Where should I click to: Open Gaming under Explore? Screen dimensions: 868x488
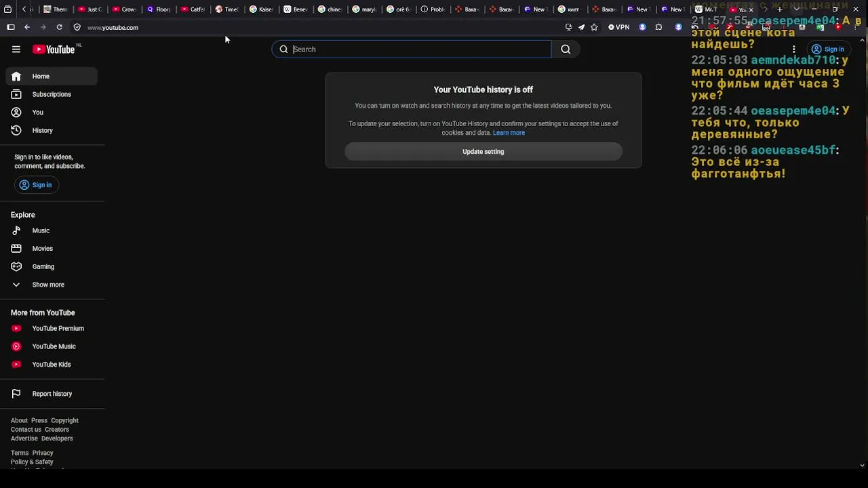(52, 267)
